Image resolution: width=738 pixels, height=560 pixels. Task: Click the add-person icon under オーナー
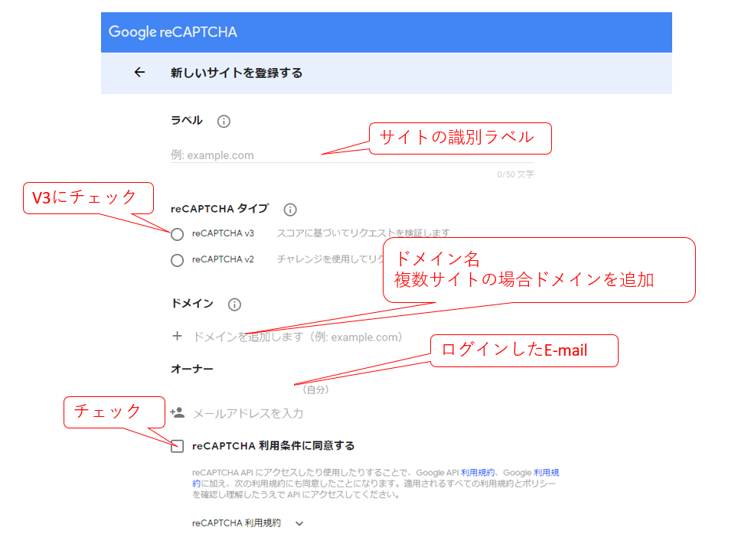pos(178,413)
